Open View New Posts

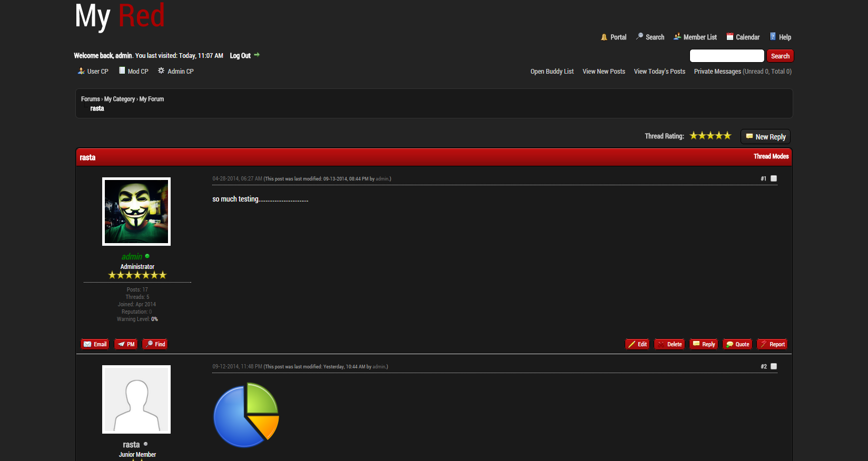[604, 72]
